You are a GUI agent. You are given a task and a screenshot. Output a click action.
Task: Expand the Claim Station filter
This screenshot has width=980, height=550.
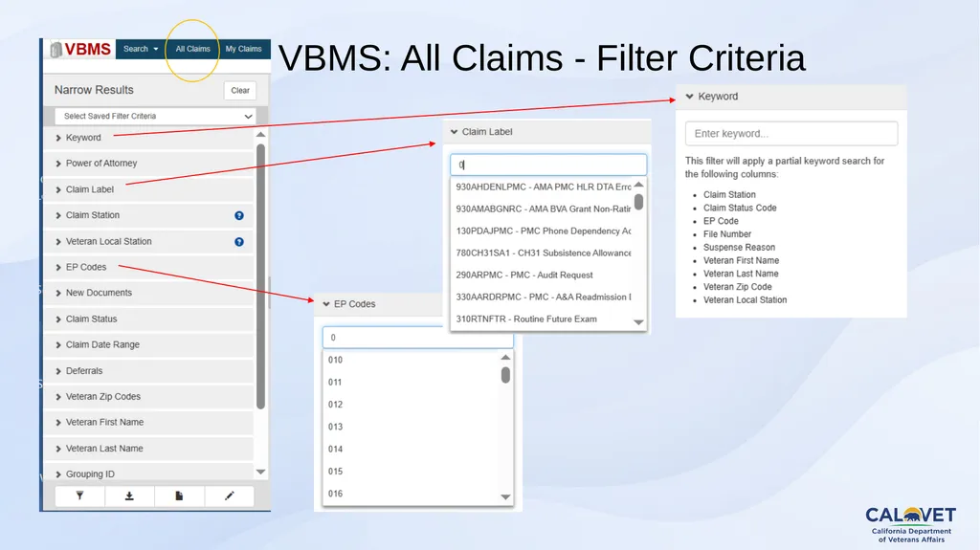(x=148, y=215)
